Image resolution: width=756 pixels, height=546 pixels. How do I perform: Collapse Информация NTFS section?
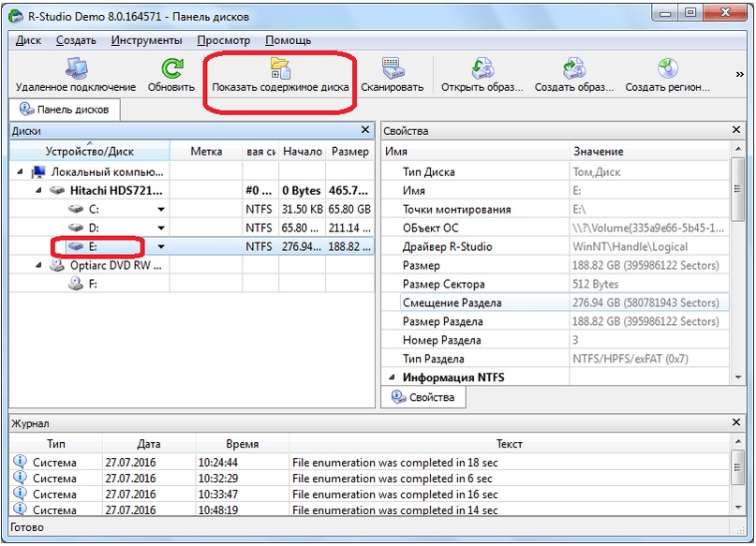tap(392, 377)
